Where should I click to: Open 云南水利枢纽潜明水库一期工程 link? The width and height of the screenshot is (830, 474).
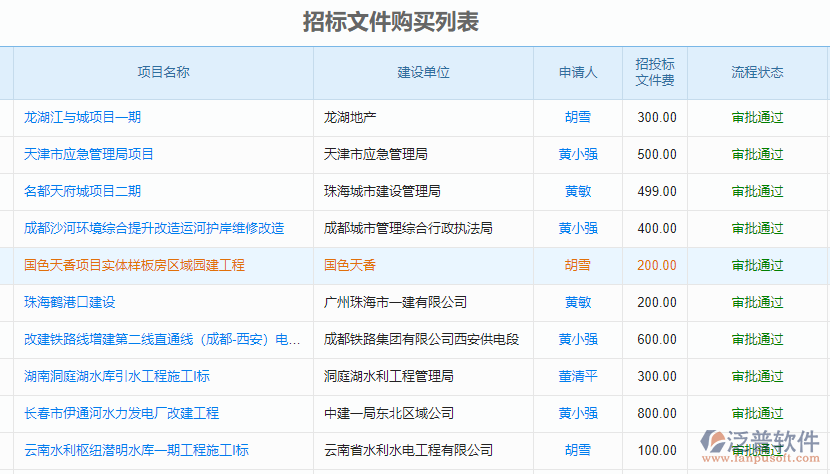click(136, 450)
